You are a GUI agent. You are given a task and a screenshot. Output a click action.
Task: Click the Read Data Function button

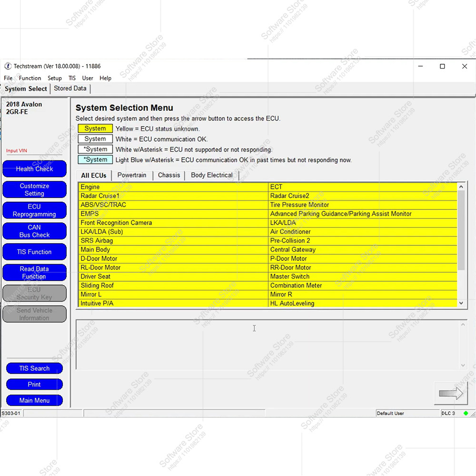tap(34, 273)
